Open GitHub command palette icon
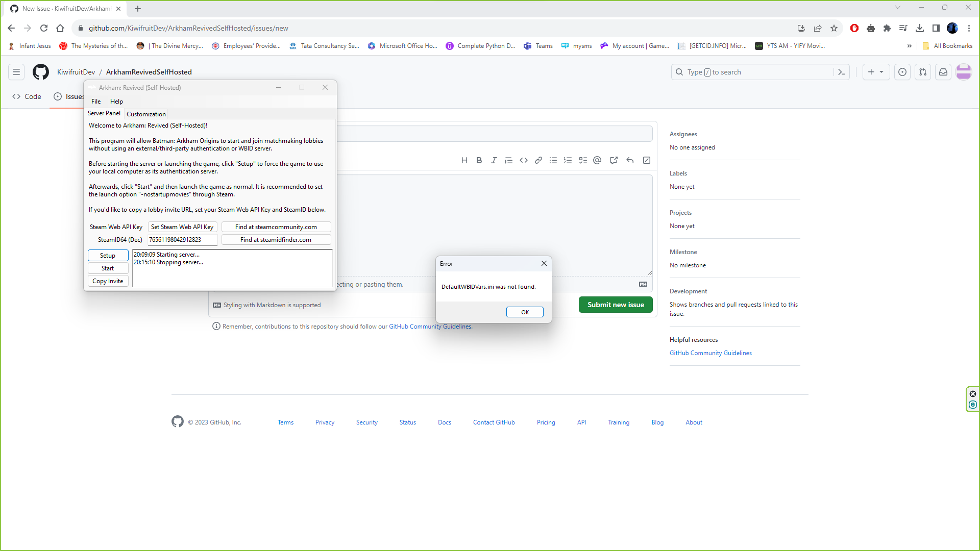The image size is (980, 551). coord(842,72)
